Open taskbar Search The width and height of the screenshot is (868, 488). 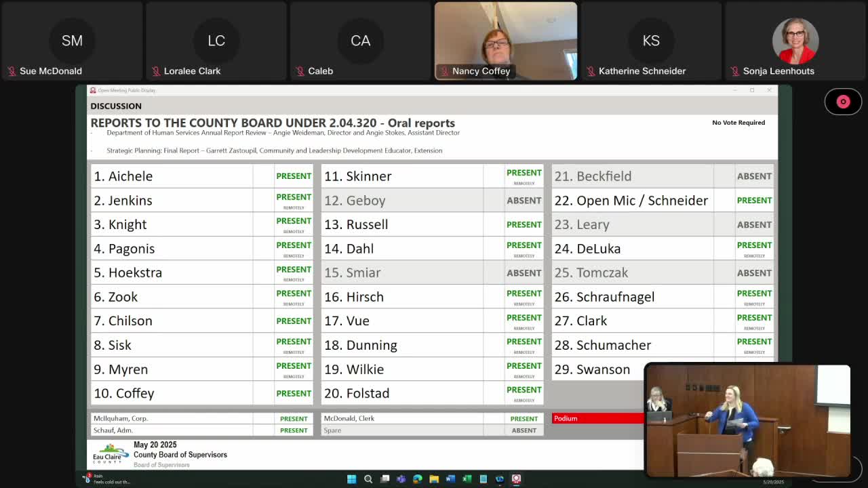(x=368, y=479)
